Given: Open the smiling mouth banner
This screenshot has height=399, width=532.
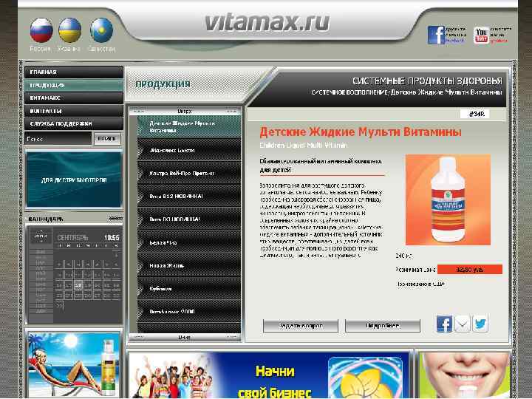Looking at the screenshot, I should (x=465, y=375).
